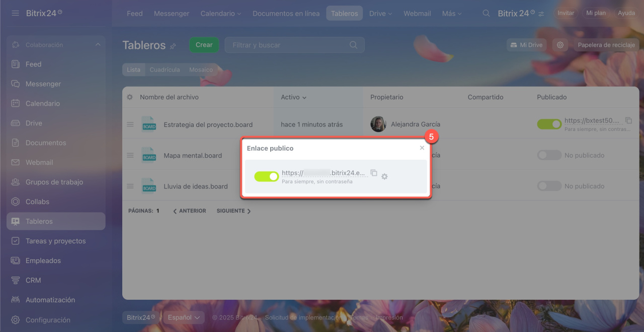Open Webmail in the top navigation bar
This screenshot has height=332, width=644.
tap(417, 14)
